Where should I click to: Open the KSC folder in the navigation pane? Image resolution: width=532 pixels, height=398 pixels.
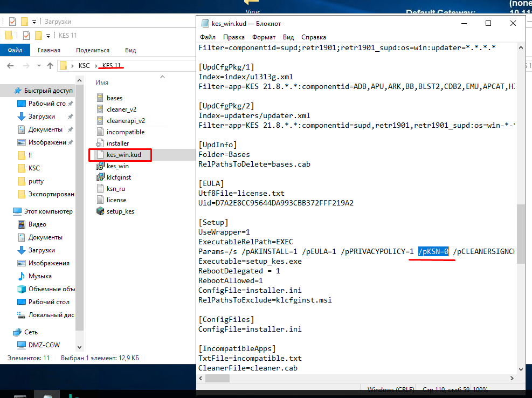pos(34,168)
